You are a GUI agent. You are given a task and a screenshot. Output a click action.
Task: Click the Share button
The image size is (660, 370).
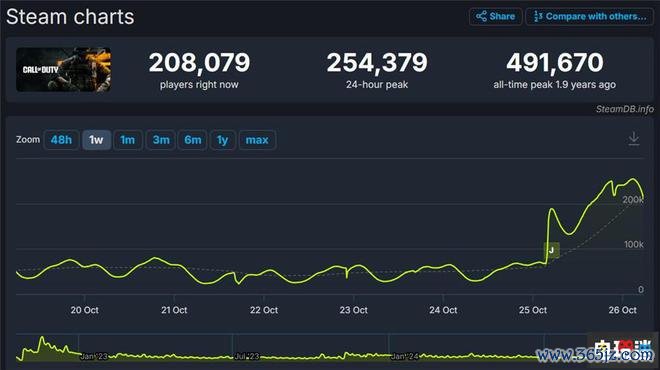click(x=495, y=16)
